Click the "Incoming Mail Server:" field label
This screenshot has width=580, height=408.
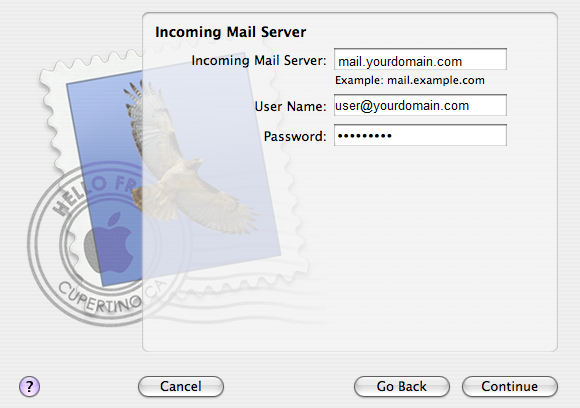pos(259,60)
